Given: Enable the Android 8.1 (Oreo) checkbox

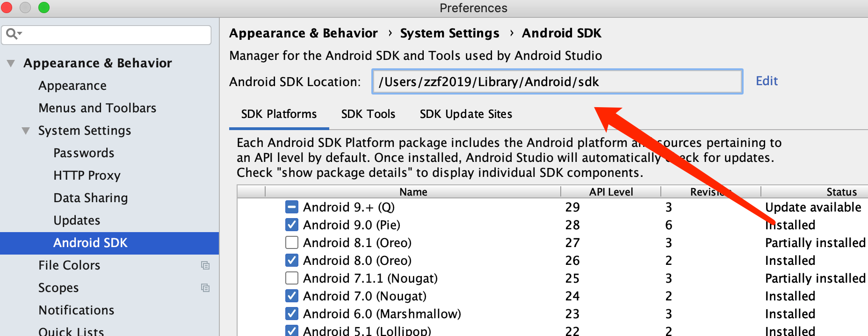Looking at the screenshot, I should point(292,242).
